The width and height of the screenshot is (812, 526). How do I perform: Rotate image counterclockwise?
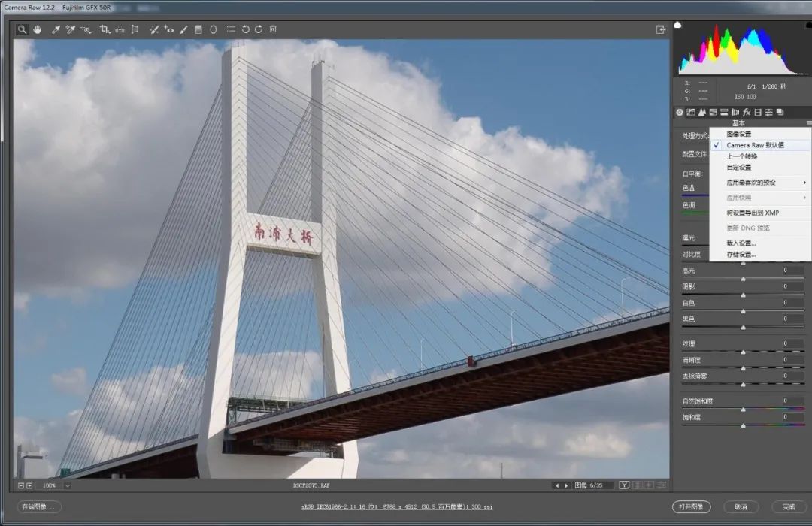coord(245,29)
